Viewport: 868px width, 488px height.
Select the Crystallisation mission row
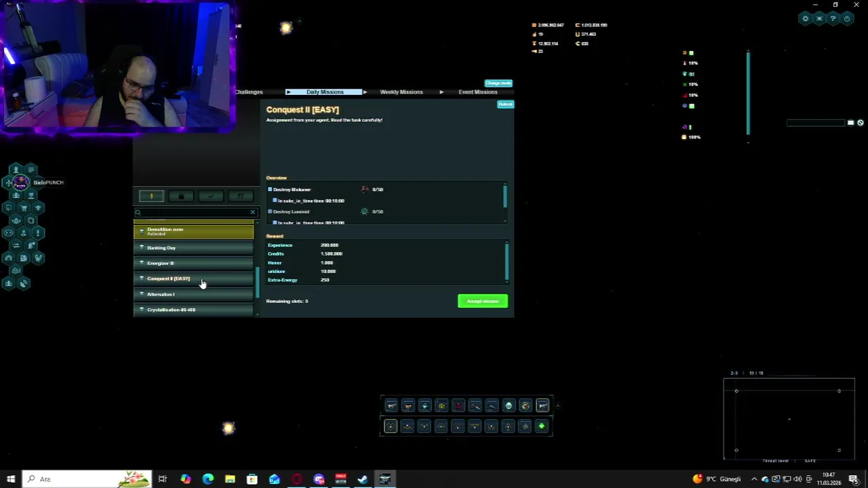(194, 310)
